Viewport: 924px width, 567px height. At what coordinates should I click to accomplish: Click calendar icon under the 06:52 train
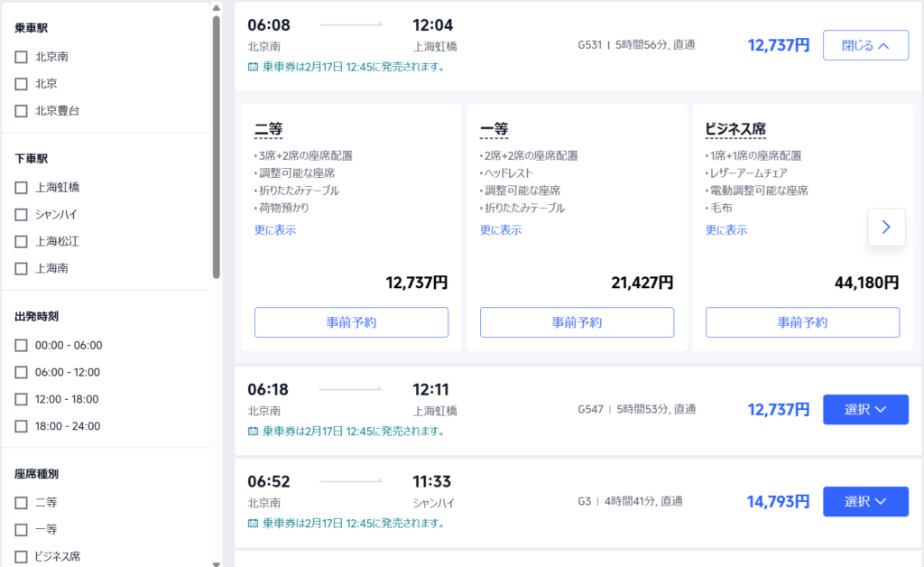[x=254, y=523]
